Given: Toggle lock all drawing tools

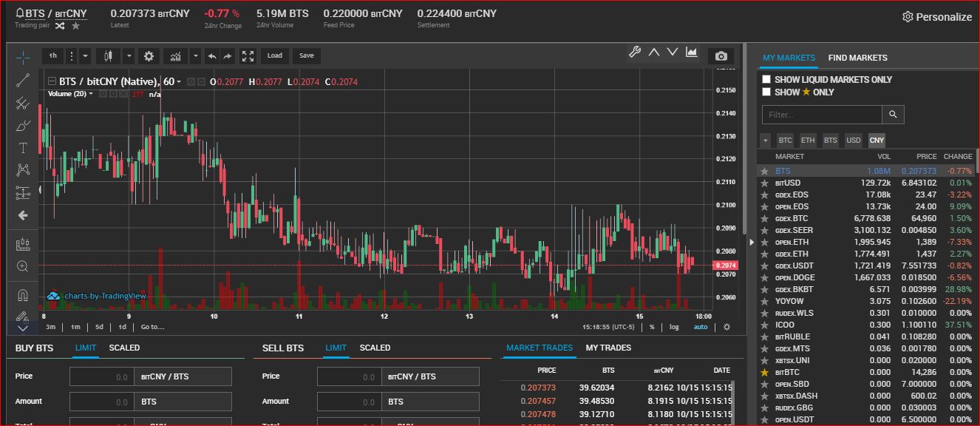Looking at the screenshot, I should point(23,316).
